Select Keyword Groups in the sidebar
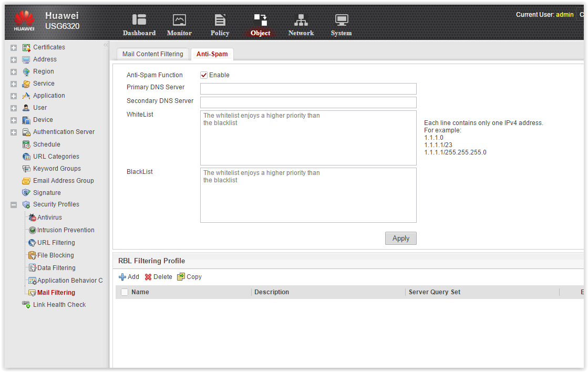 [57, 168]
